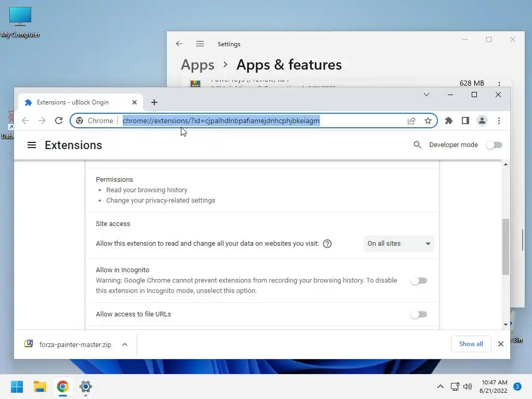
Task: Close the Extensions - uBlock Origin tab
Action: point(135,102)
